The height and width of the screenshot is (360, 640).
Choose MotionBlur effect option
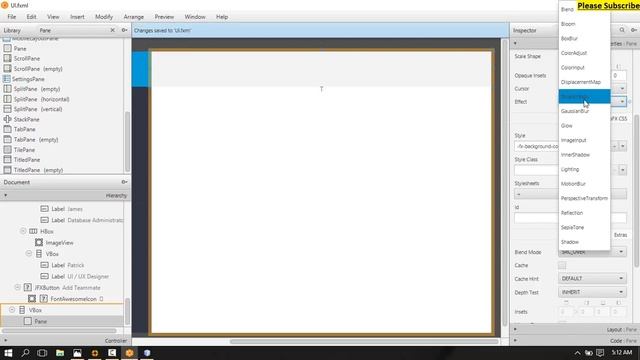click(584, 184)
